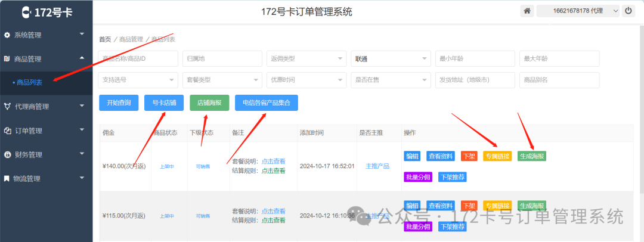Focus the 归属地 input field
The height and width of the screenshot is (242, 644).
pyautogui.click(x=222, y=59)
